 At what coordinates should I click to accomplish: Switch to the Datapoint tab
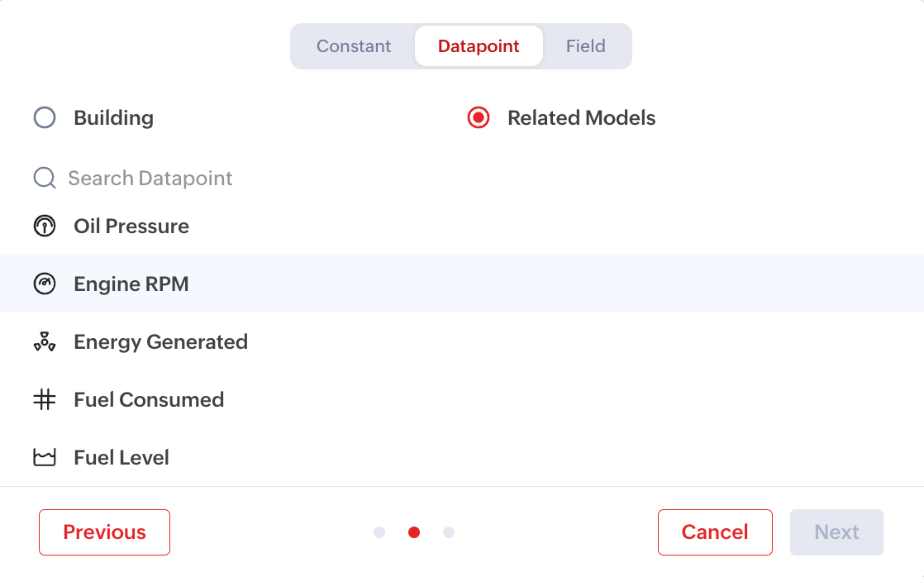479,46
